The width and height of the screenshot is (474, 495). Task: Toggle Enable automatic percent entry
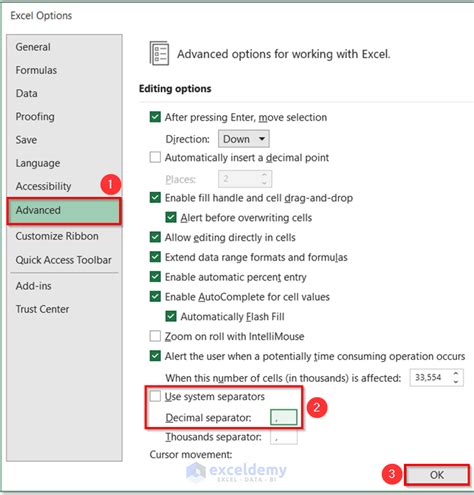tap(155, 277)
